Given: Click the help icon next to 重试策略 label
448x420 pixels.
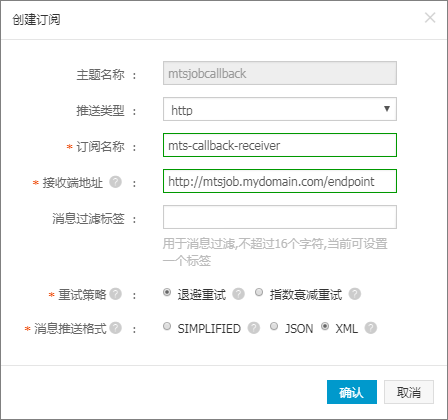Looking at the screenshot, I should 115,294.
